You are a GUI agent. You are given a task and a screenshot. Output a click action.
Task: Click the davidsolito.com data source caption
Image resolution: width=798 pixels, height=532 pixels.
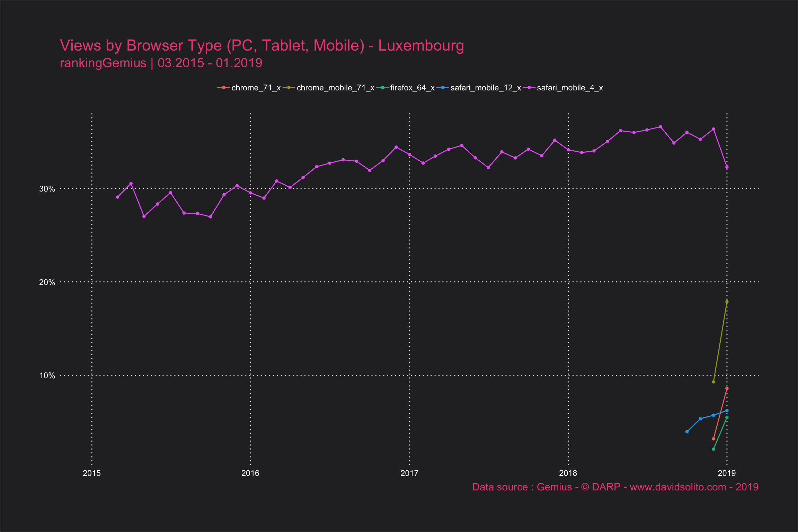coord(615,487)
